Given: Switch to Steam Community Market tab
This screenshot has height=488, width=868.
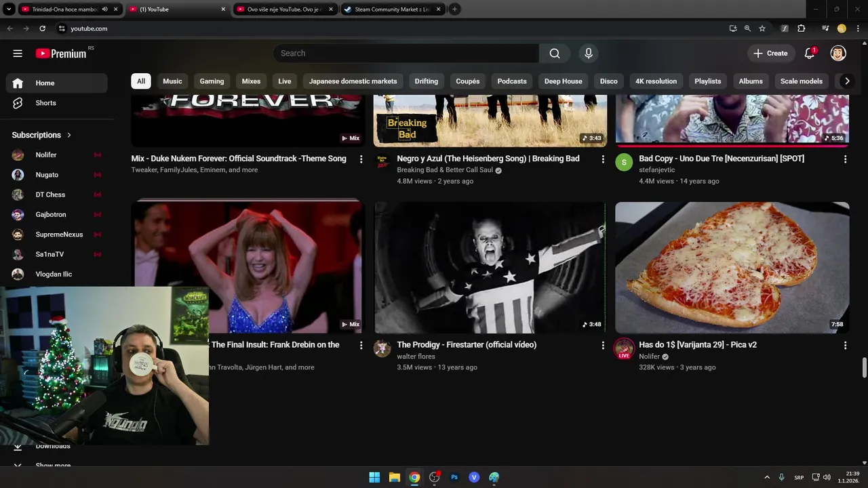Looking at the screenshot, I should point(393,9).
